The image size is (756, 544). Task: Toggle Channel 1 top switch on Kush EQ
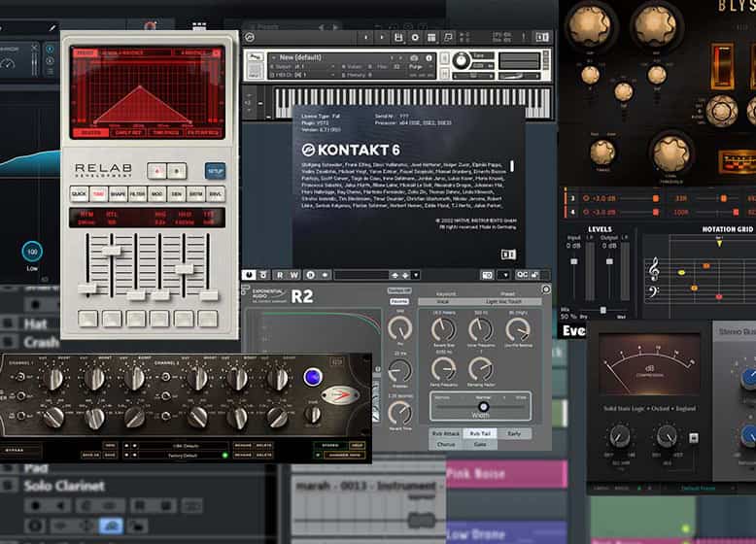coord(19,376)
